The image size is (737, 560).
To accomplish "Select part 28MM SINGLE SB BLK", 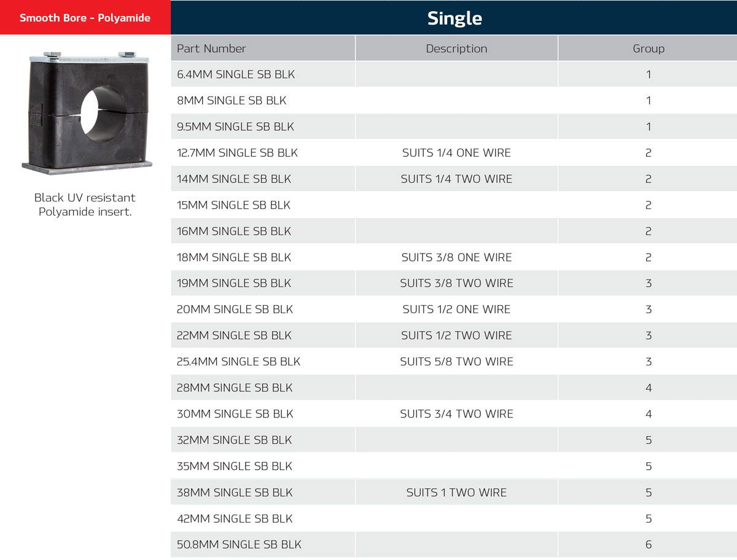I will tap(235, 387).
